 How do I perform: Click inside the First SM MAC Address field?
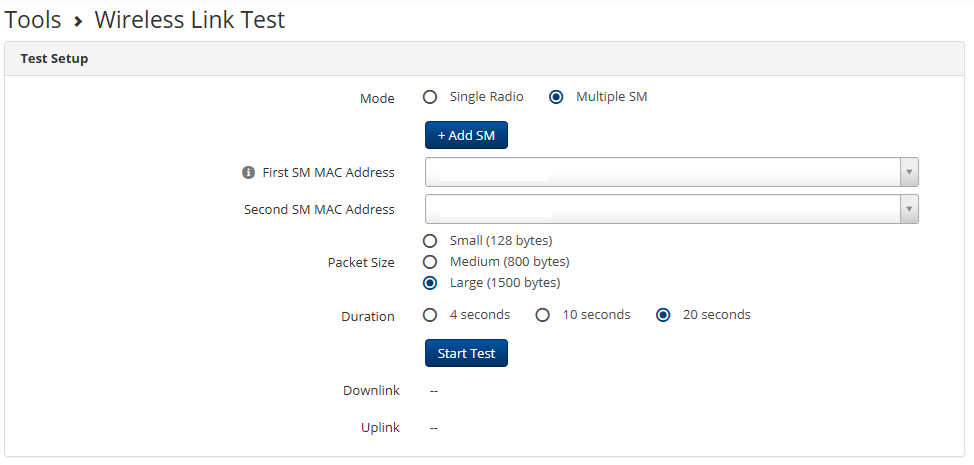(x=700, y=172)
